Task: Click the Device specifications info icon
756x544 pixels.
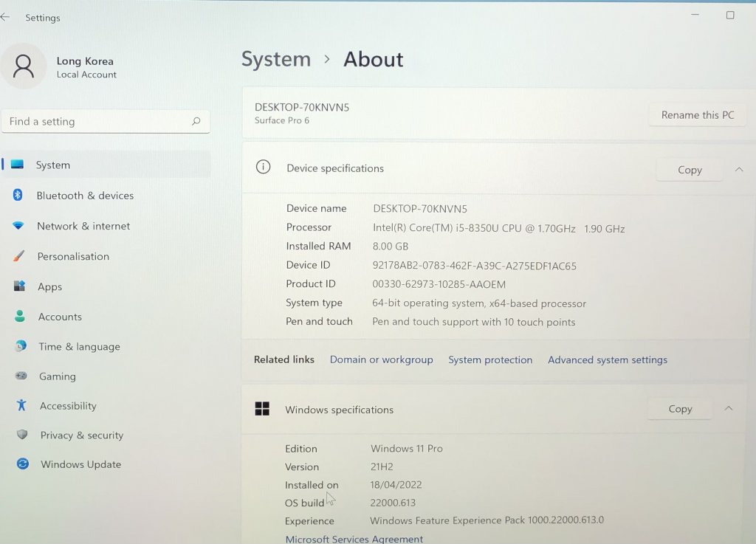Action: 263,168
